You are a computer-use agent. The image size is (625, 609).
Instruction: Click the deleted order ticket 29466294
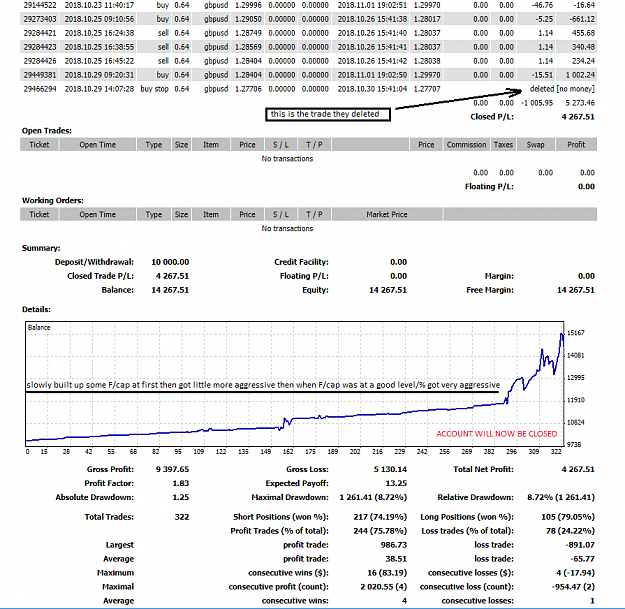click(x=40, y=89)
